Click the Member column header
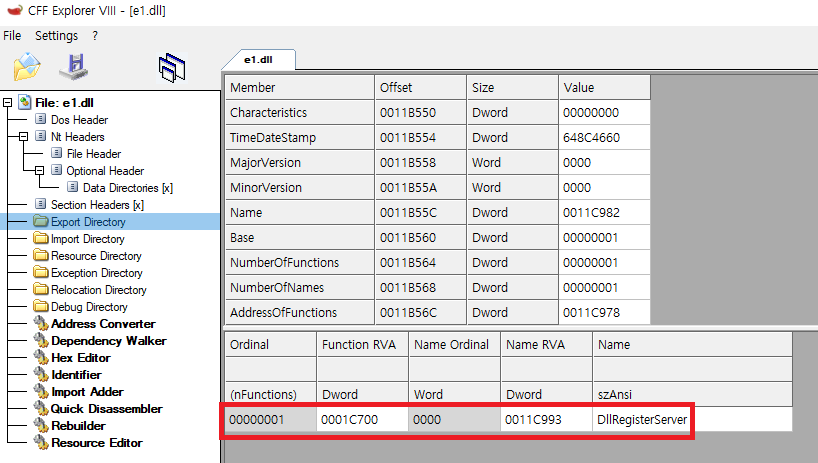818x463 pixels. click(x=299, y=87)
